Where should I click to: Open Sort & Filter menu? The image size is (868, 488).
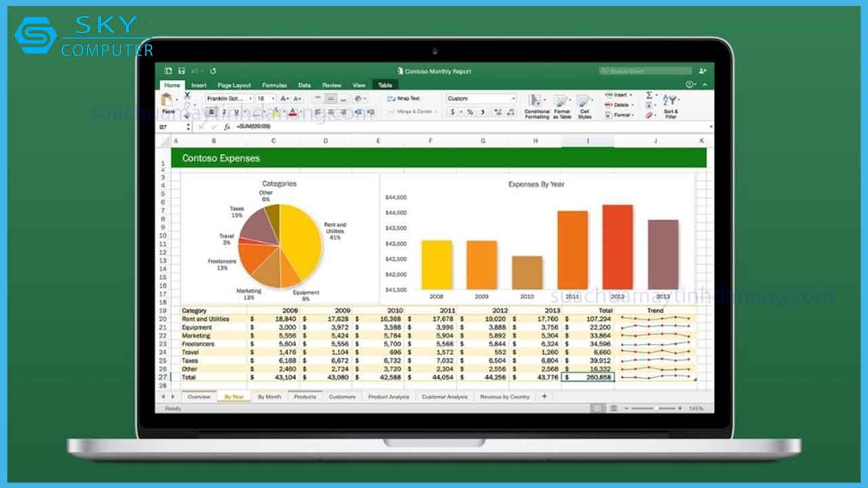(x=671, y=106)
